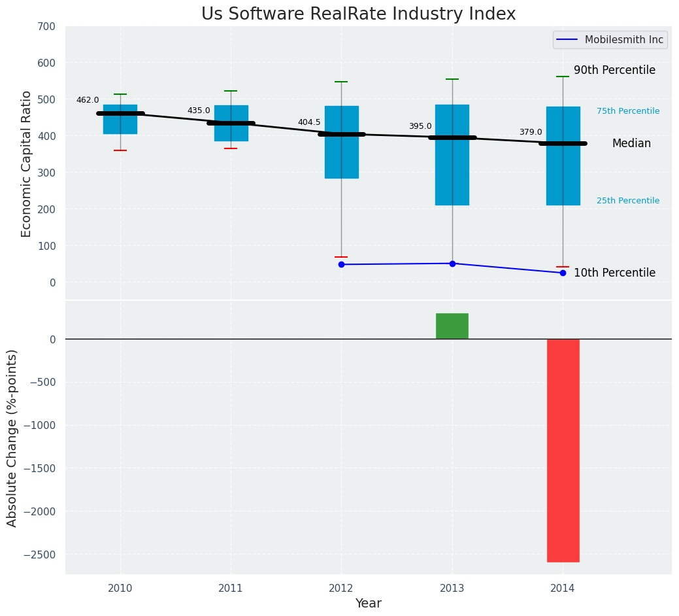Click the 2011 blue percentile box
Viewport: 679px width, 616px height.
point(231,124)
